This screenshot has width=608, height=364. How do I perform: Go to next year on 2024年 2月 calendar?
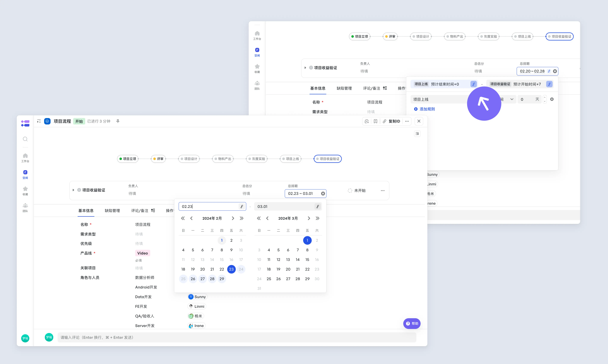tap(241, 218)
